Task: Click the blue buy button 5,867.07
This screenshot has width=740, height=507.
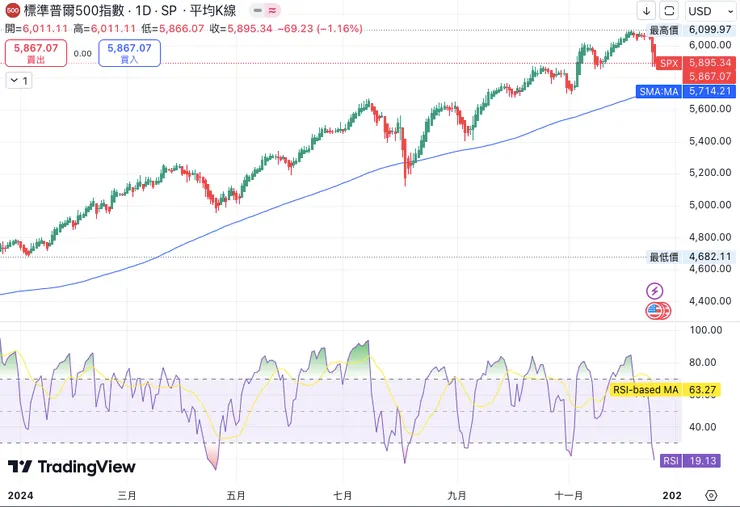Action: [129, 53]
